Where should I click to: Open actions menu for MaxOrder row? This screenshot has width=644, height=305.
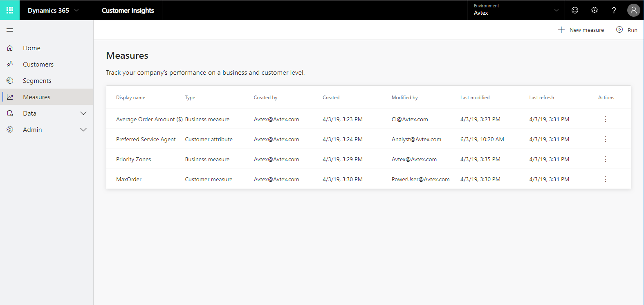[606, 179]
